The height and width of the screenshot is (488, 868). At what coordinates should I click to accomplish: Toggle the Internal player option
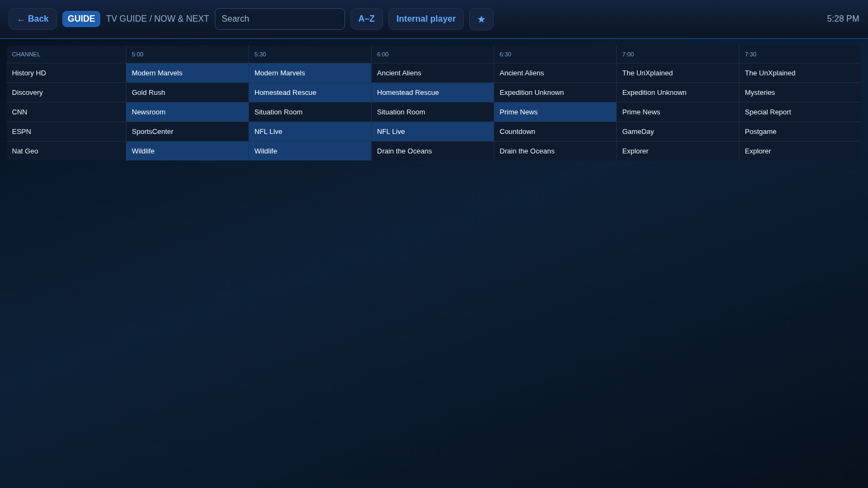[426, 19]
